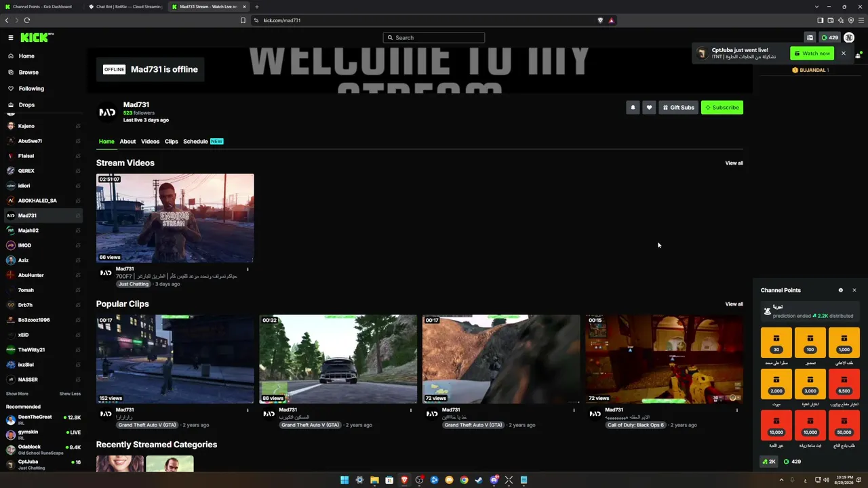Viewport: 868px width, 488px height.
Task: Click the 2K channel points balance
Action: click(769, 462)
